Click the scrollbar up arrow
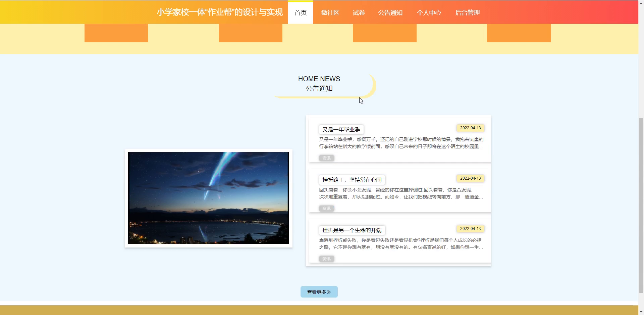This screenshot has width=644, height=315. (641, 3)
